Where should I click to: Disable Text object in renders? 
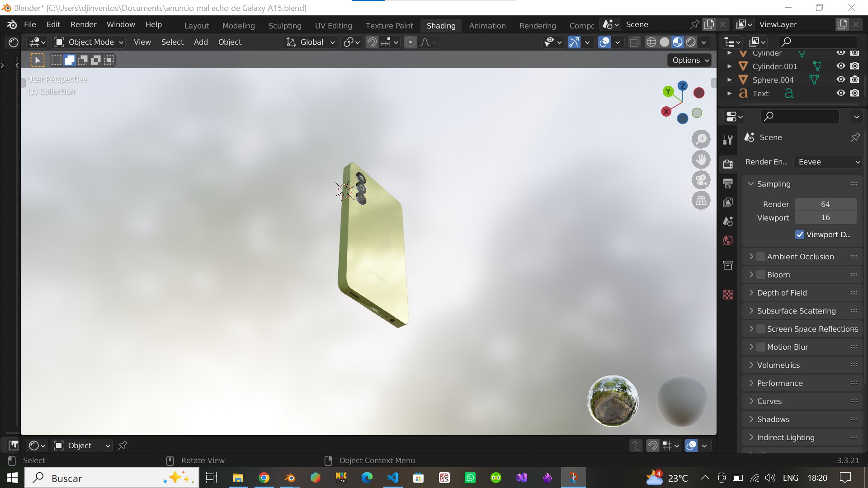(854, 93)
